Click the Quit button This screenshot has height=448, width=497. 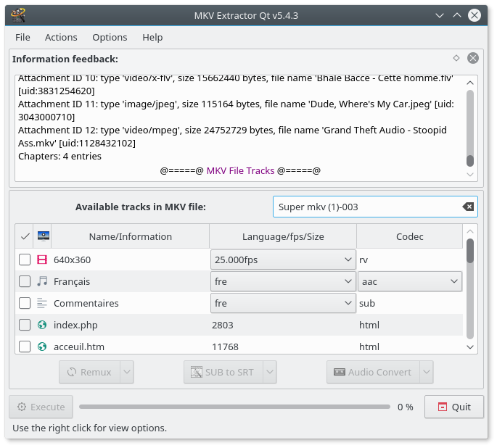[454, 407]
